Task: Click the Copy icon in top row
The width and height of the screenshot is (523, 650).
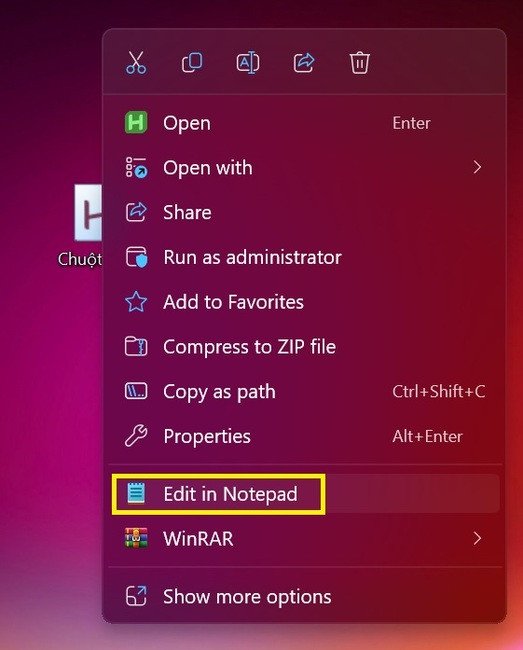Action: (x=192, y=63)
